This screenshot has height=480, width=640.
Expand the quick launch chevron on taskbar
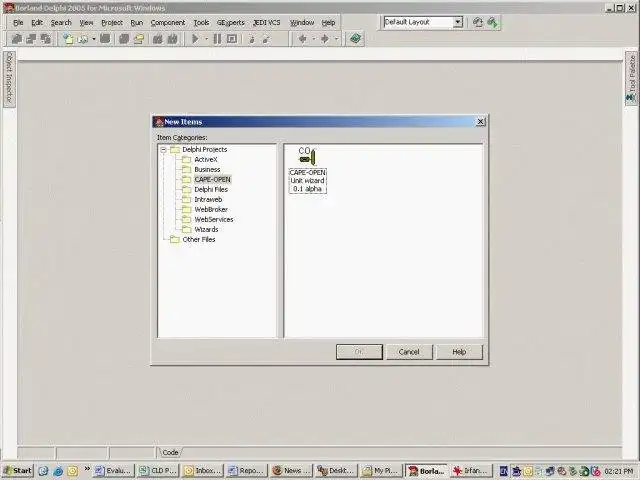pos(87,469)
